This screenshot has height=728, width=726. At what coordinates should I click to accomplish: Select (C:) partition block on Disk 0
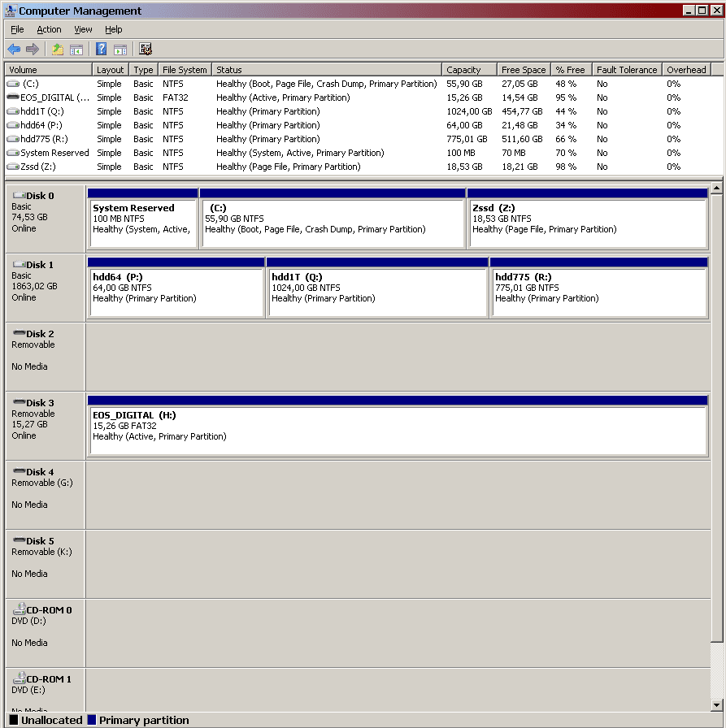tap(333, 219)
